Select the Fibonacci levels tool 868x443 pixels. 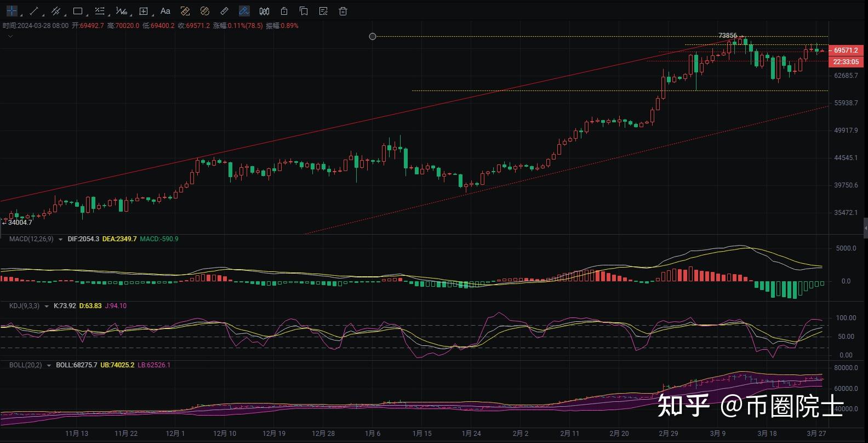[99, 11]
